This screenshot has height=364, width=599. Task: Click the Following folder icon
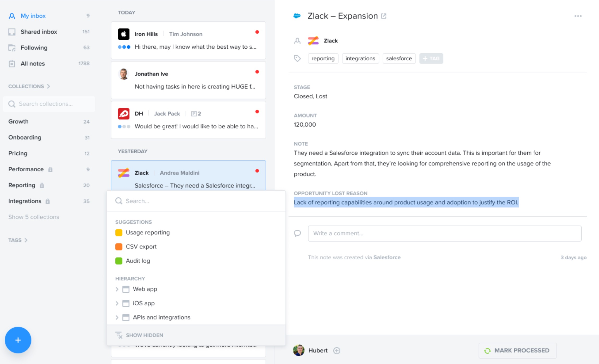(x=12, y=48)
